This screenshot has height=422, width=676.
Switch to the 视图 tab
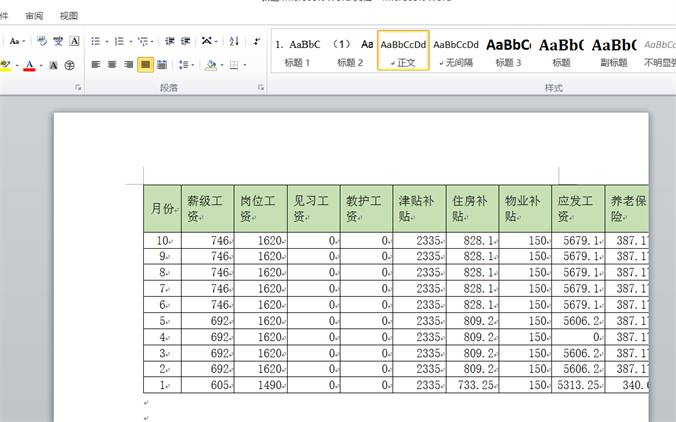(69, 16)
